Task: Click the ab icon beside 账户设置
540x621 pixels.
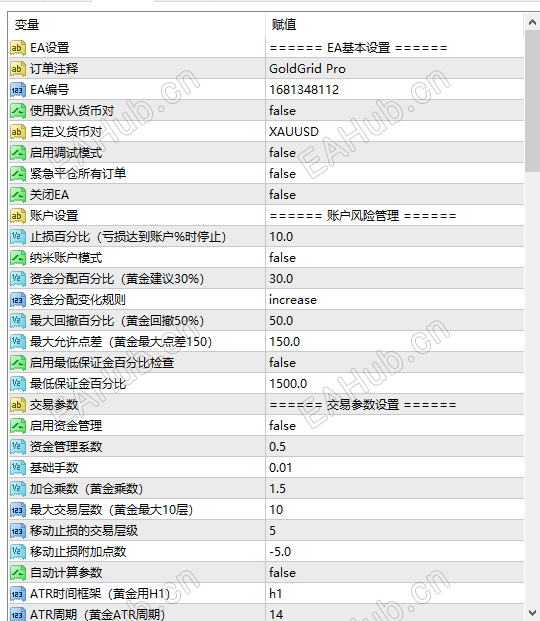Action: point(17,216)
